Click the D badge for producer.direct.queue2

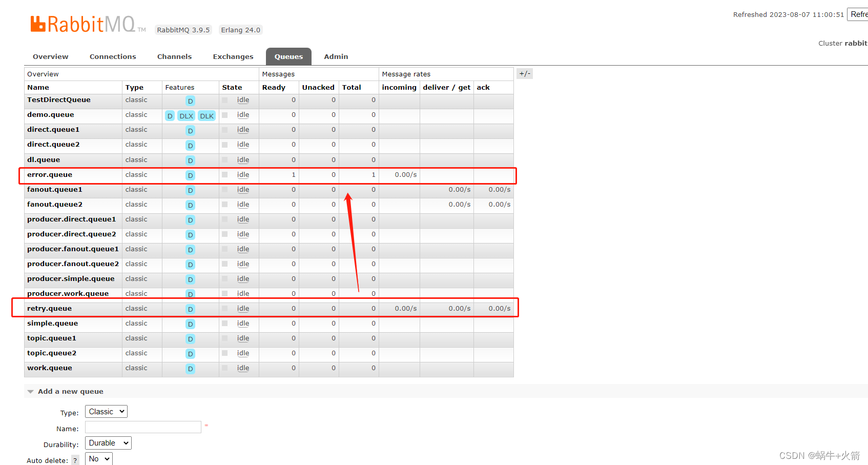coord(190,235)
